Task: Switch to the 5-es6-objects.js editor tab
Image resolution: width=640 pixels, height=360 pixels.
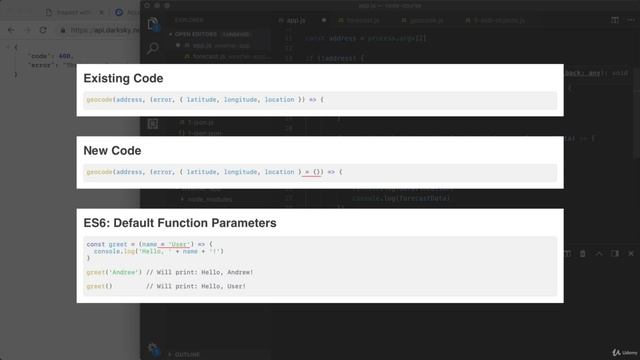Action: (496, 20)
